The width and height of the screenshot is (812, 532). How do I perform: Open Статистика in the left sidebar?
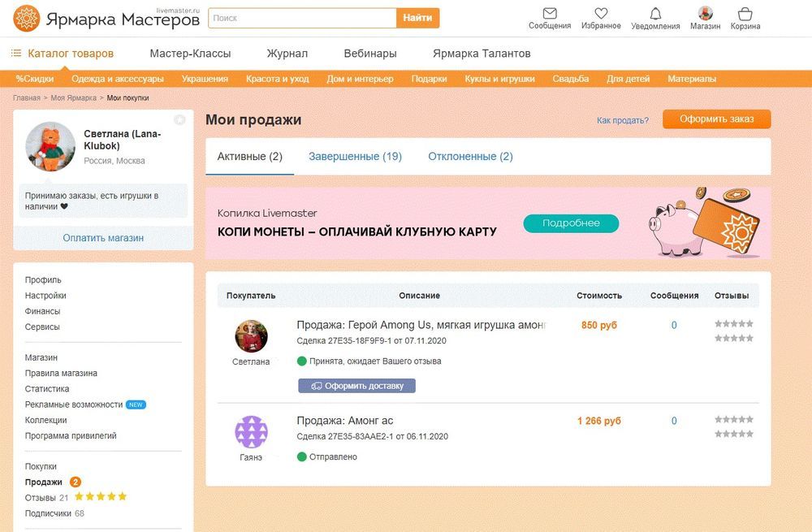coord(47,389)
